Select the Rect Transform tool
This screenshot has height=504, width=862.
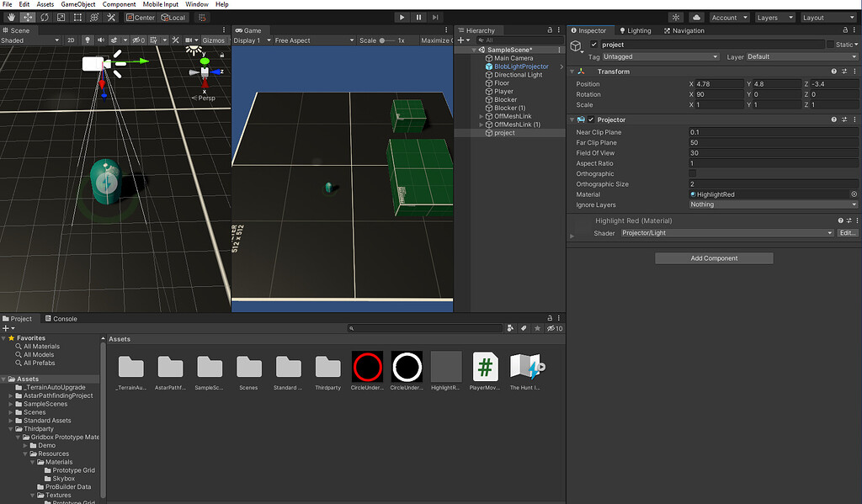(x=77, y=17)
